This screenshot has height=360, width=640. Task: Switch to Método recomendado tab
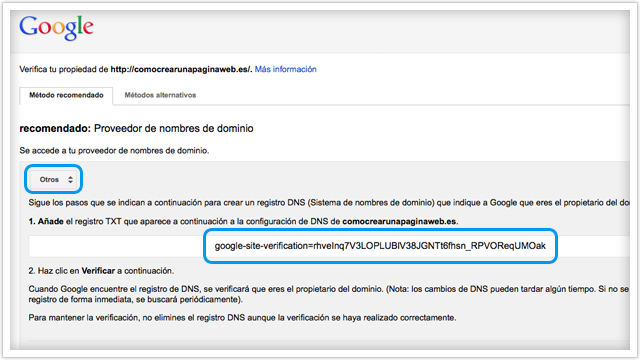[x=66, y=96]
